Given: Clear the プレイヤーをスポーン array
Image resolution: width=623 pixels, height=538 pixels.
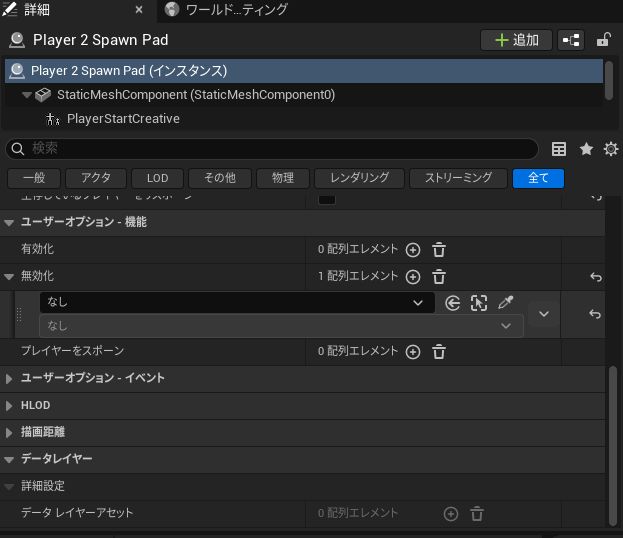Looking at the screenshot, I should point(439,352).
